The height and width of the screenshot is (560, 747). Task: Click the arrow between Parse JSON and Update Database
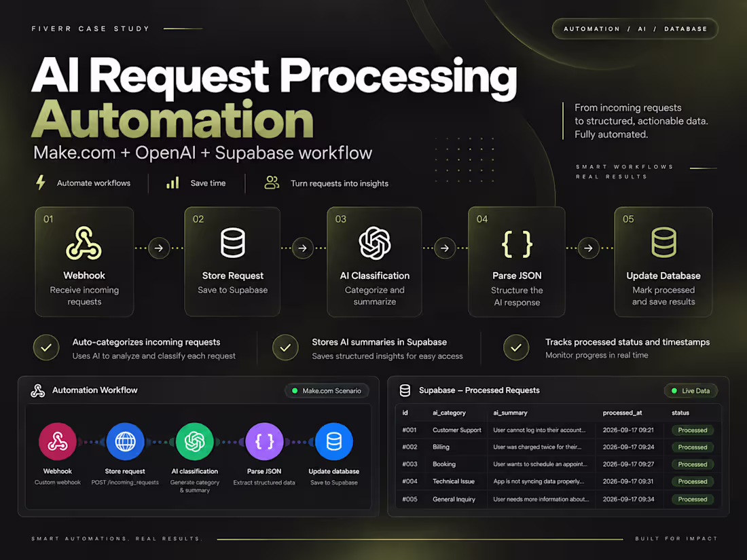(x=588, y=248)
